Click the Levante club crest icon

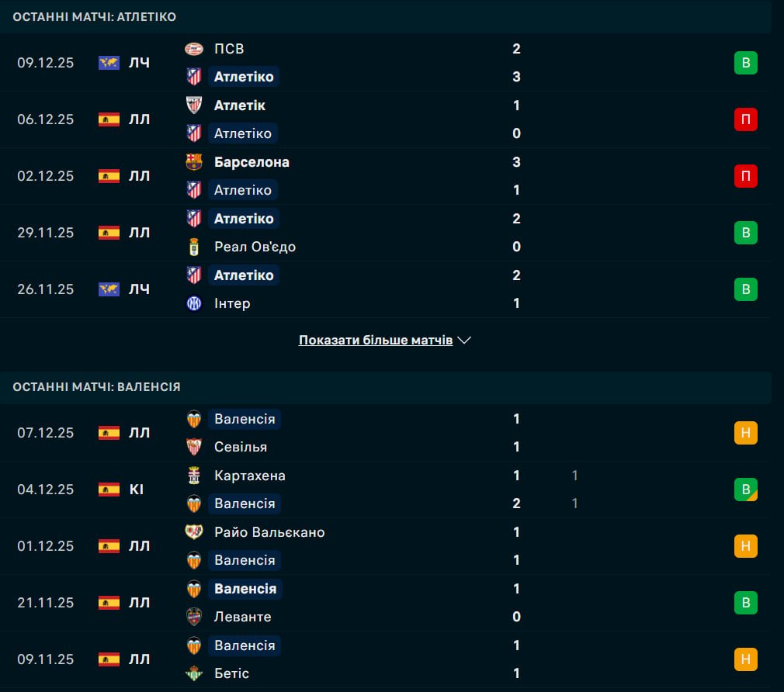[x=194, y=617]
